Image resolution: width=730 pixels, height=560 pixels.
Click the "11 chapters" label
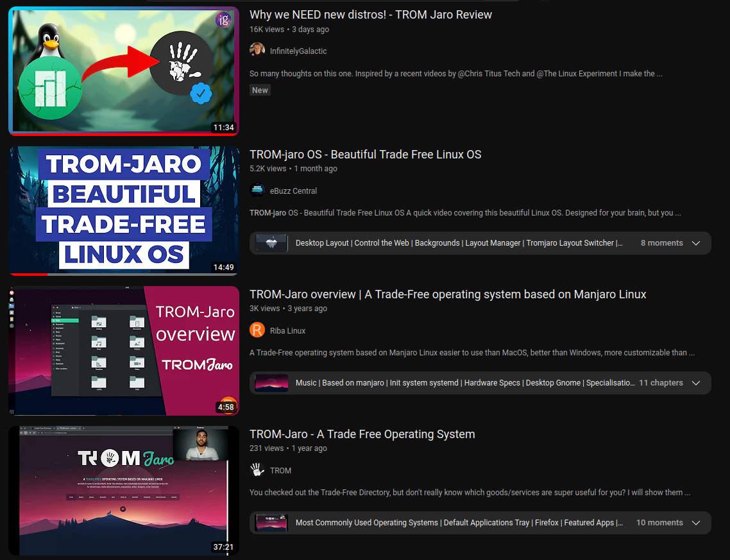click(661, 383)
